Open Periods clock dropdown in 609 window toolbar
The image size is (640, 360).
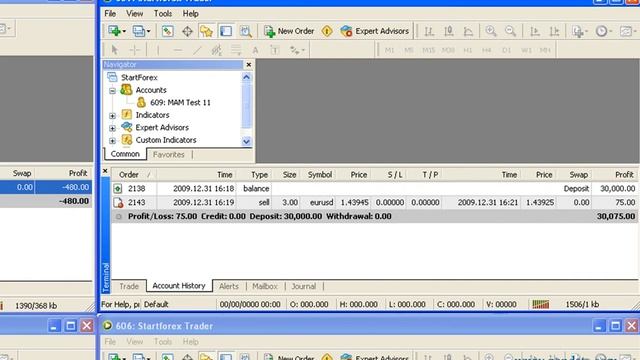pos(603,31)
